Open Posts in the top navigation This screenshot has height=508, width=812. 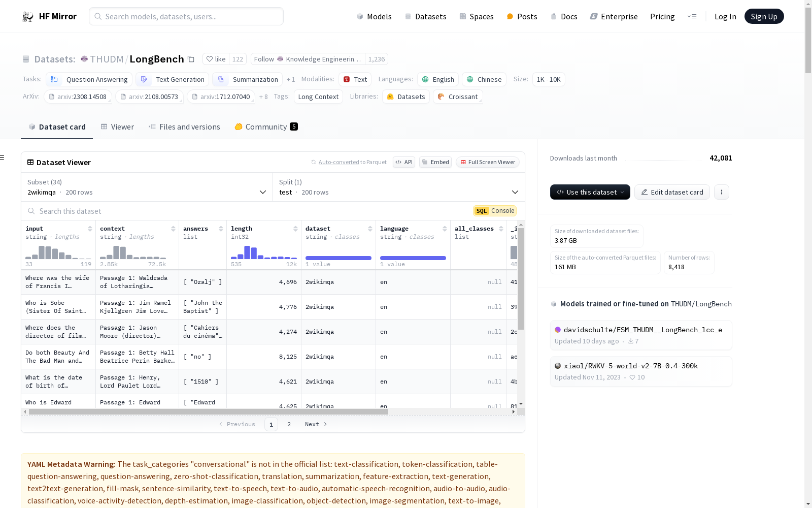click(522, 16)
